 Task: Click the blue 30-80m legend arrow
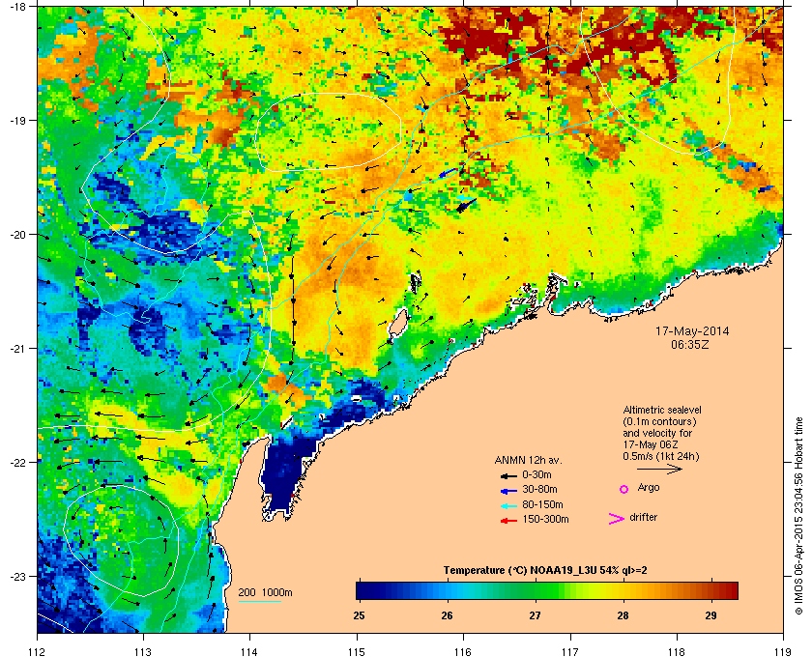pyautogui.click(x=508, y=490)
